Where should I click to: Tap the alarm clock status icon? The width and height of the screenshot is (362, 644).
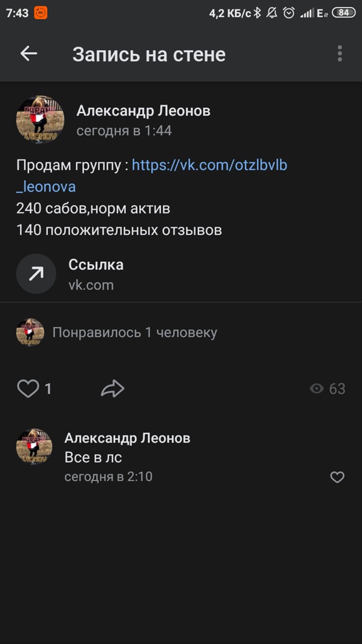(x=289, y=13)
